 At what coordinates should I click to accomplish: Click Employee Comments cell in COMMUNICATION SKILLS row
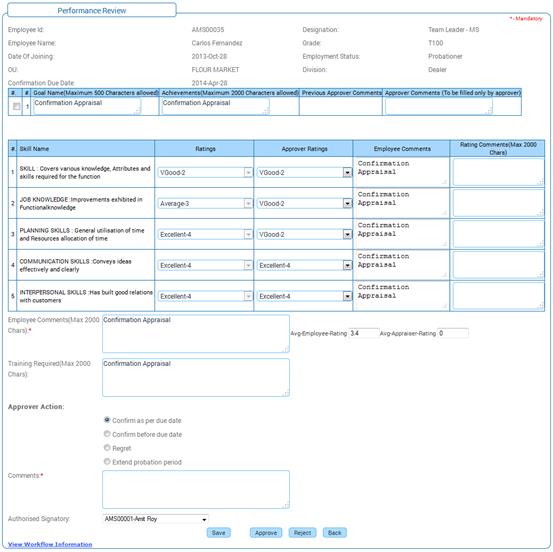tap(401, 265)
